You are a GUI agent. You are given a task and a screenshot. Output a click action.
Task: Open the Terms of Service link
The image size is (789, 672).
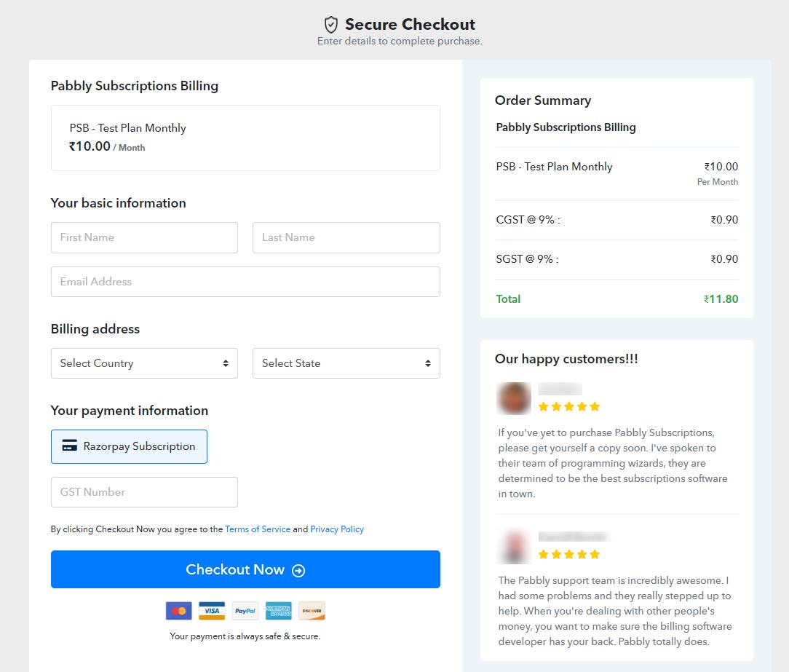(x=258, y=529)
